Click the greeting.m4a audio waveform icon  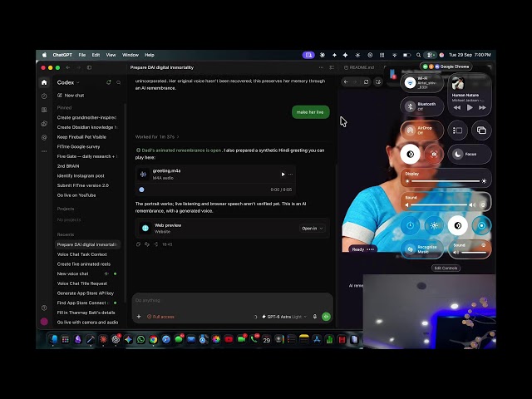143,174
